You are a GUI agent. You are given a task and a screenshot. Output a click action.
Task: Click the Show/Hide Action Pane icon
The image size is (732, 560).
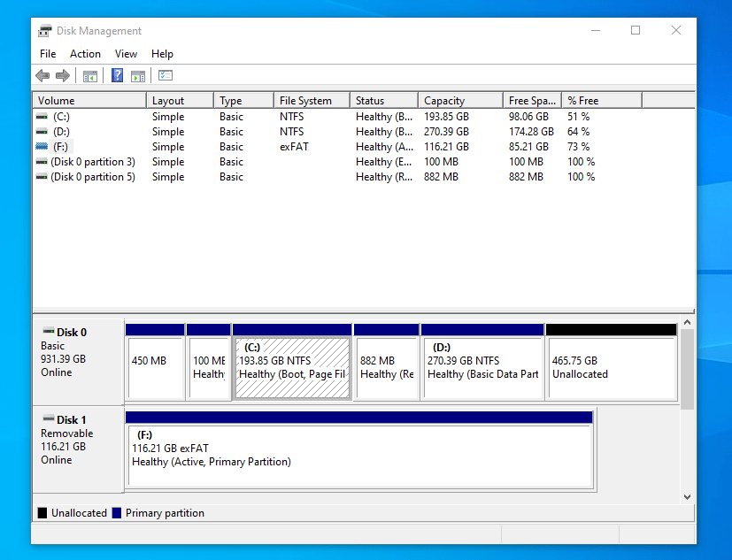(138, 76)
